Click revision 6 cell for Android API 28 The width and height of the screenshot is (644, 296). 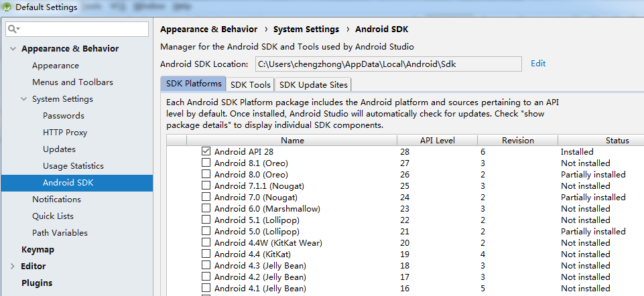coord(482,152)
